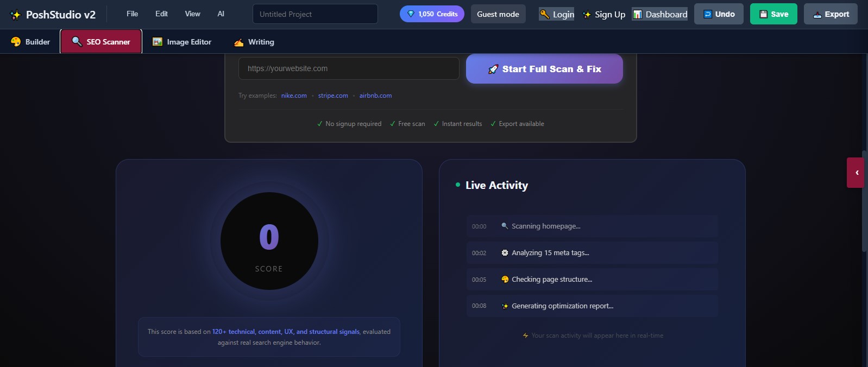Click the Sign Up link

[x=603, y=15]
